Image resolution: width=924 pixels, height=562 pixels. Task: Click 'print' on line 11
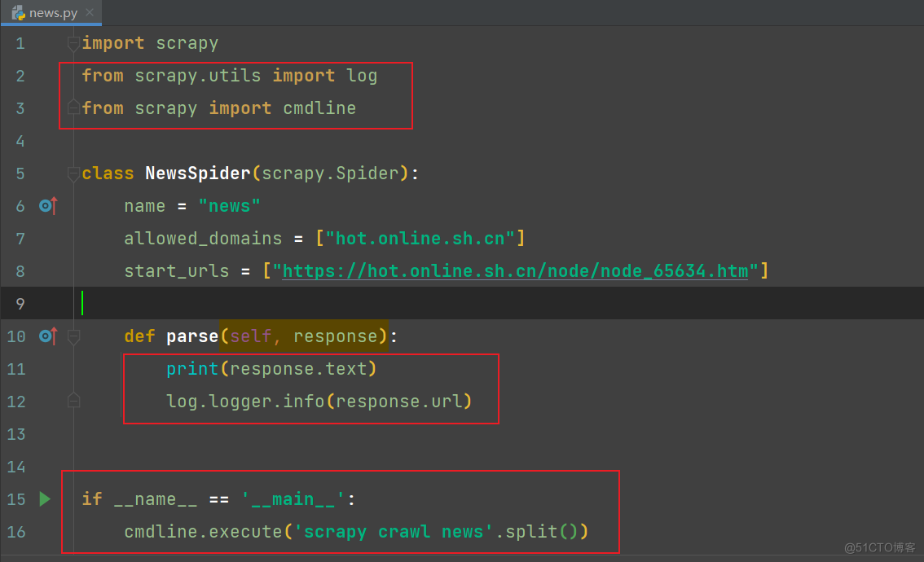[x=192, y=369]
